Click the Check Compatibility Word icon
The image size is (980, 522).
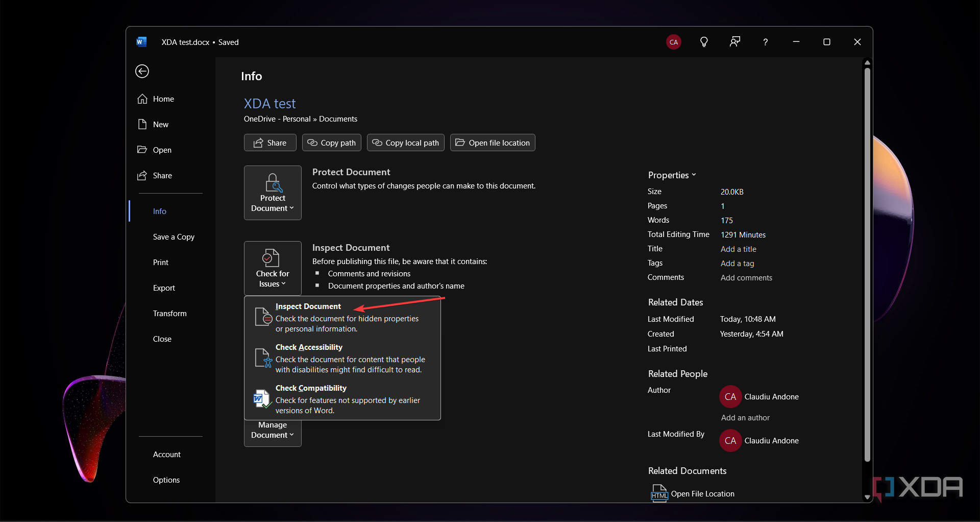[262, 398]
